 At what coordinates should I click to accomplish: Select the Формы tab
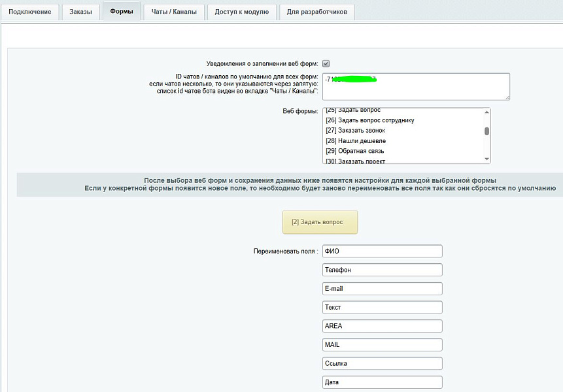pos(122,12)
